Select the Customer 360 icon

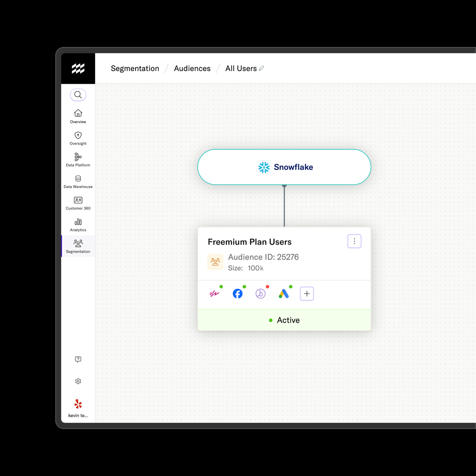point(78,200)
